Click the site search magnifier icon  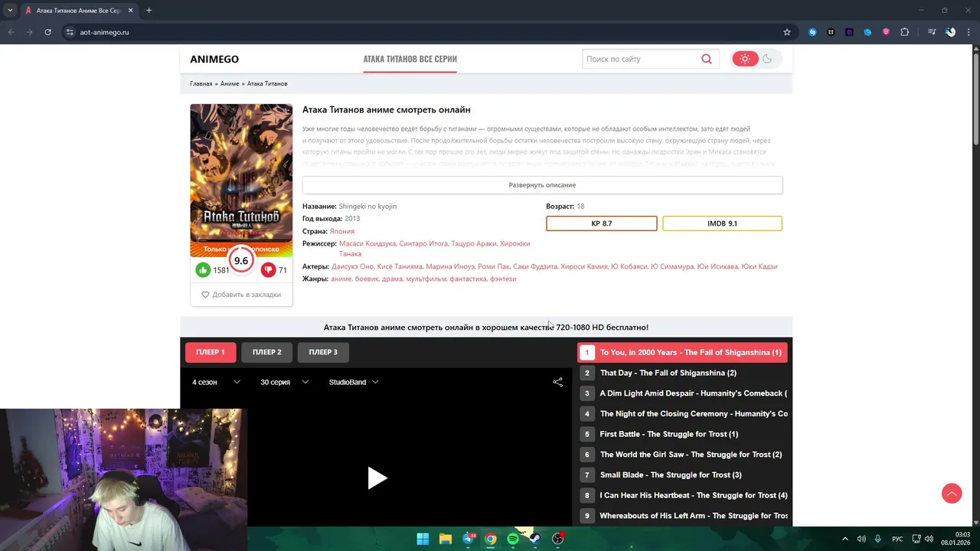(x=706, y=59)
